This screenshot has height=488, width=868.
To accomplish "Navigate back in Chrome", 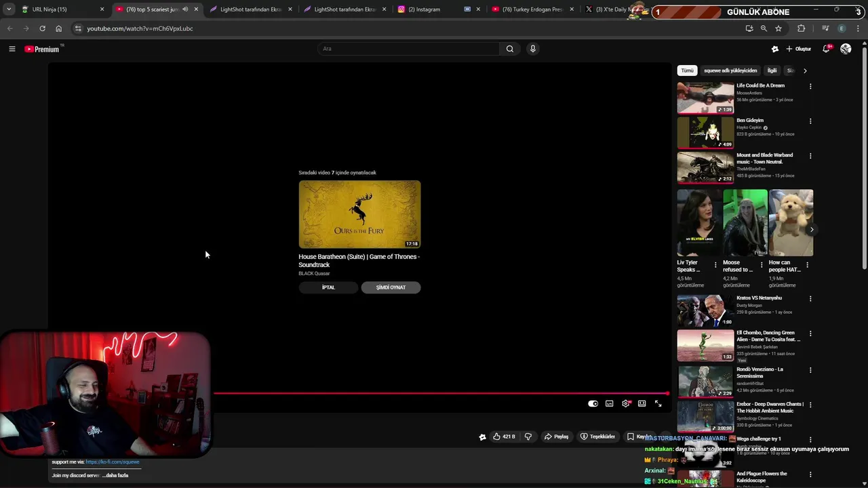I will point(9,28).
